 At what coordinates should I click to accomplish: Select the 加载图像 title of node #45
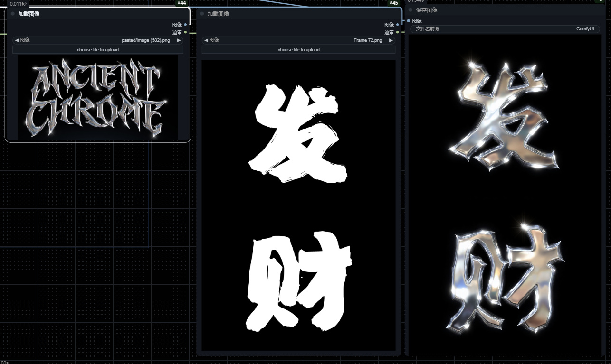218,14
